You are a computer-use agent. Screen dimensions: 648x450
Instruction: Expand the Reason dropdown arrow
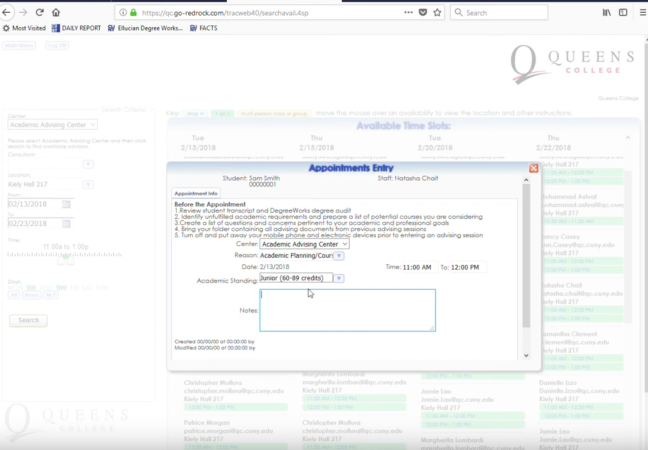(338, 255)
